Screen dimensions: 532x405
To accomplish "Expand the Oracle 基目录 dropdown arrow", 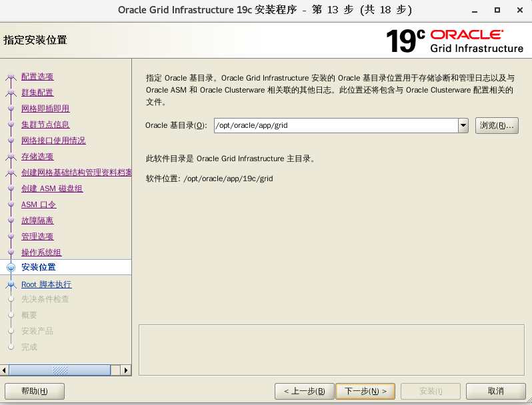I will click(x=463, y=125).
